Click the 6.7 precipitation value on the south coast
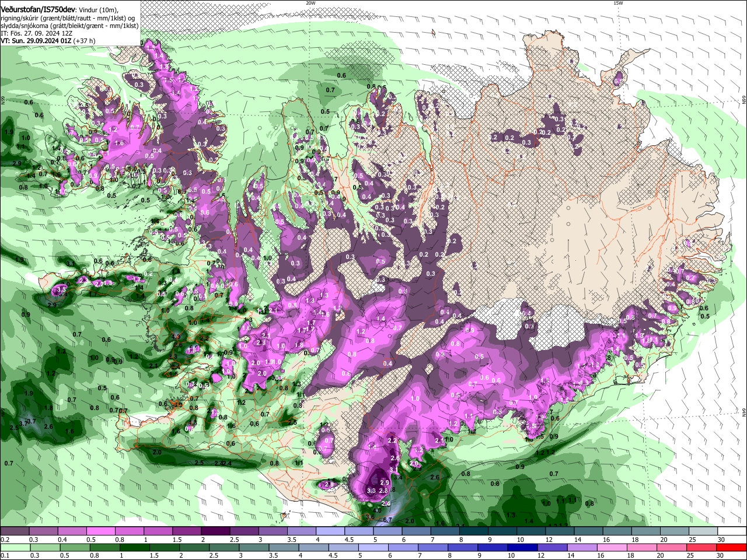The height and width of the screenshot is (560, 747). pos(386,520)
